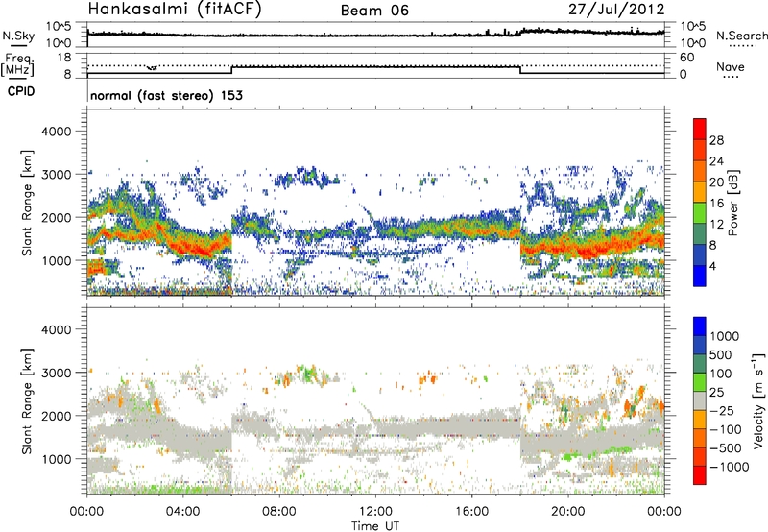Click the '4' power colorbar tick
Viewport: 768px width, 532px height.
click(712, 266)
